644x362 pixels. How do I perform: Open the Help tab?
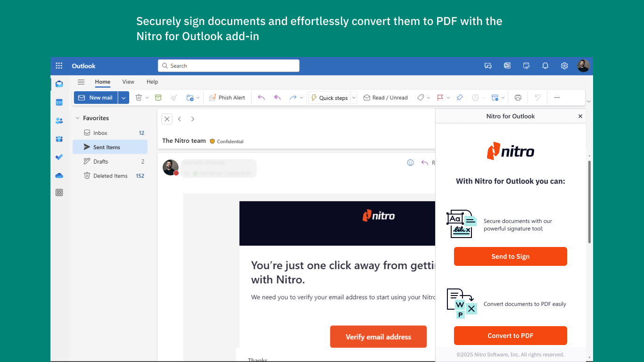tap(152, 82)
